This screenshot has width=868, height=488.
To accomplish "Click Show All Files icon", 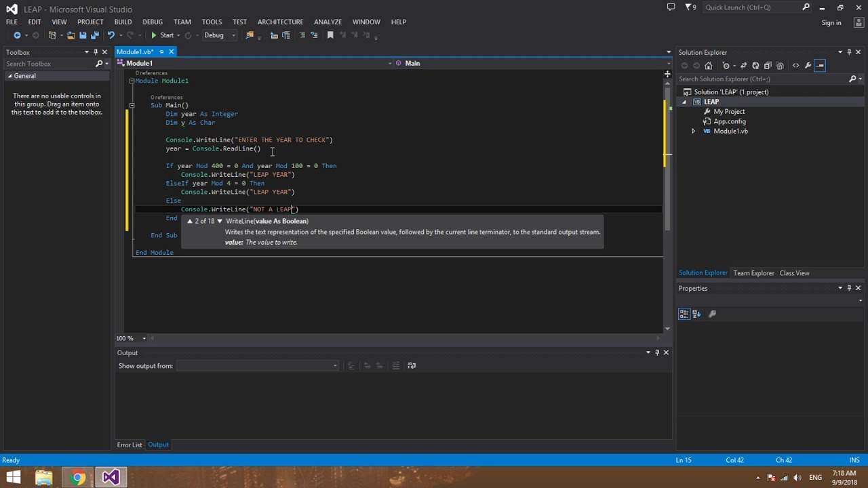I will coord(780,66).
